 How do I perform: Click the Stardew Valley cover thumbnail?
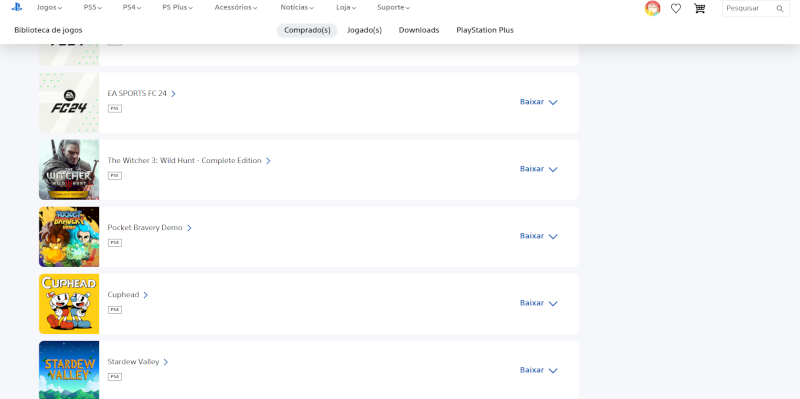pyautogui.click(x=69, y=370)
